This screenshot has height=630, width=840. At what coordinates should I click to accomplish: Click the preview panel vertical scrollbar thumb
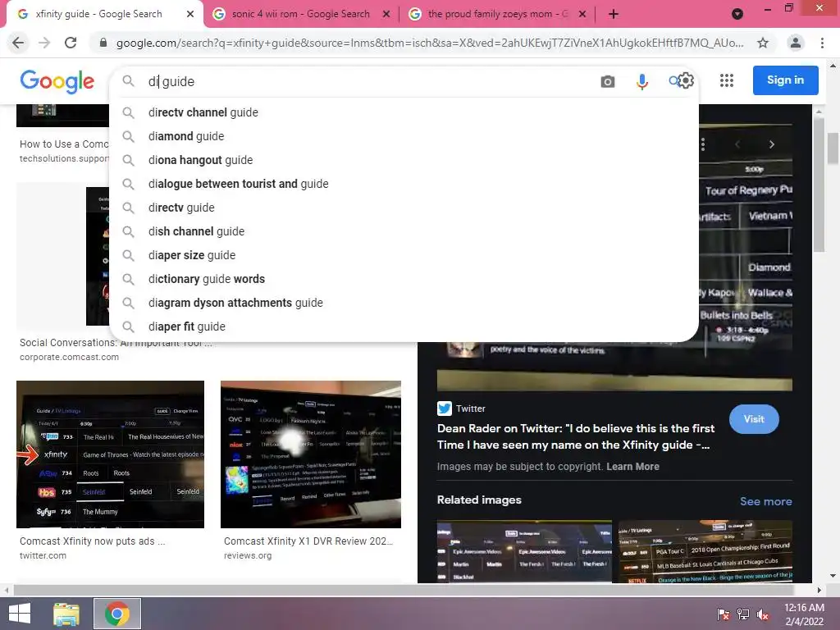click(819, 184)
